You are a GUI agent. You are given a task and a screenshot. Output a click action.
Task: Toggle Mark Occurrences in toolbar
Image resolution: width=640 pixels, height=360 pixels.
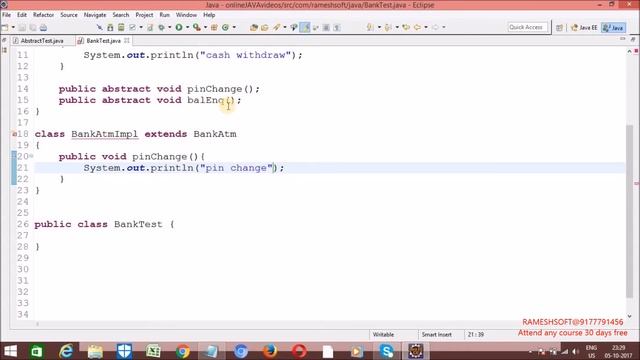point(304,27)
